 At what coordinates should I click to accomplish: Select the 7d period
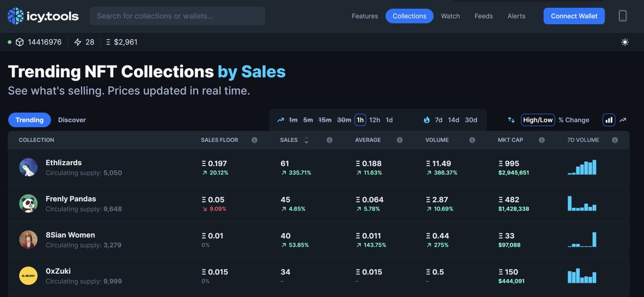point(438,120)
